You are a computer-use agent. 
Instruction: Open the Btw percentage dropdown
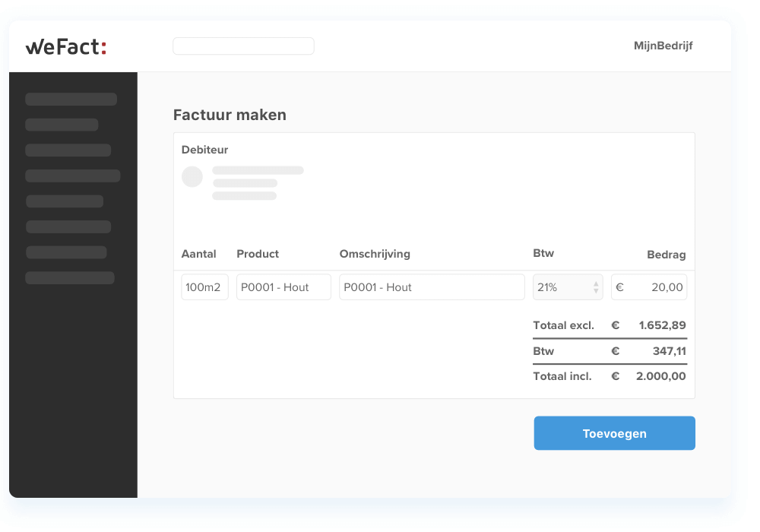click(562, 287)
